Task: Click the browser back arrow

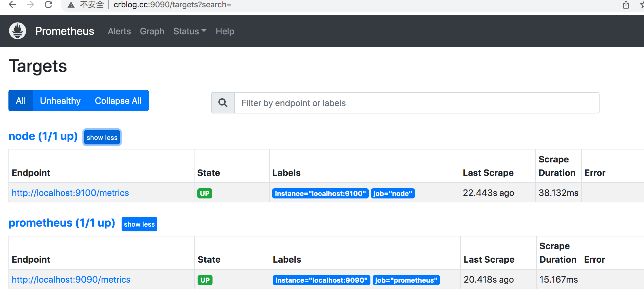Action: click(12, 5)
